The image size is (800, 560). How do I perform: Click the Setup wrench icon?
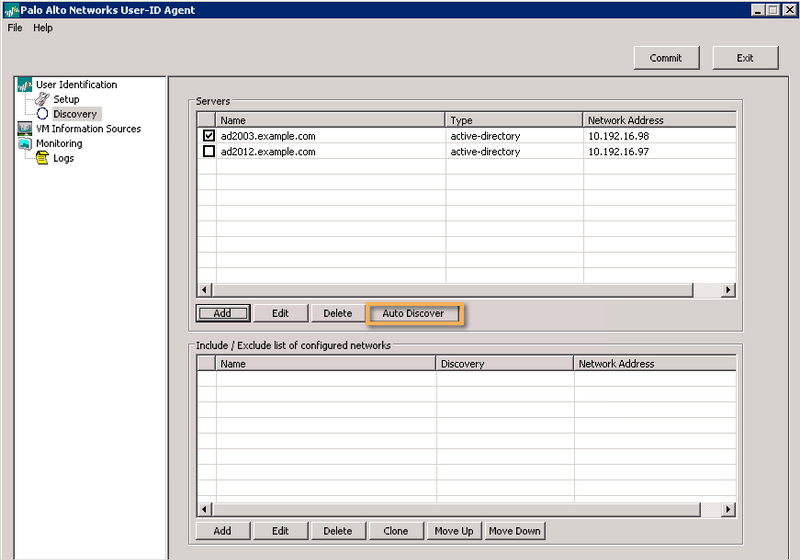click(x=42, y=99)
